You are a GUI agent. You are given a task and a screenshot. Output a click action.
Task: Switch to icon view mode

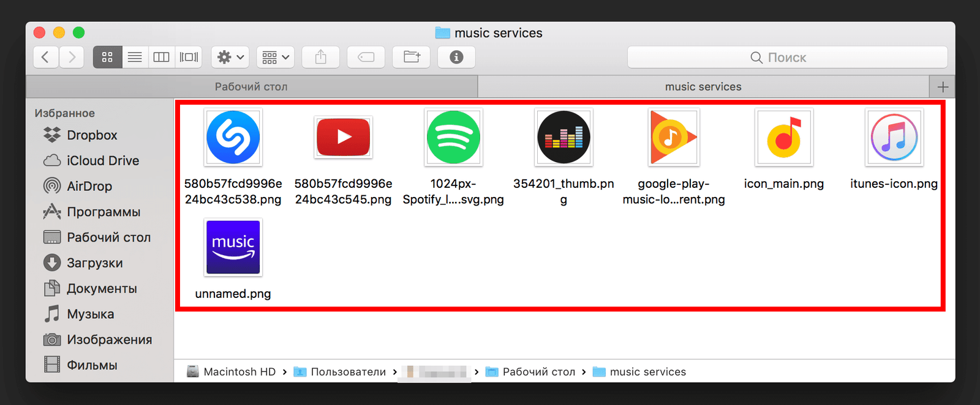pyautogui.click(x=107, y=58)
